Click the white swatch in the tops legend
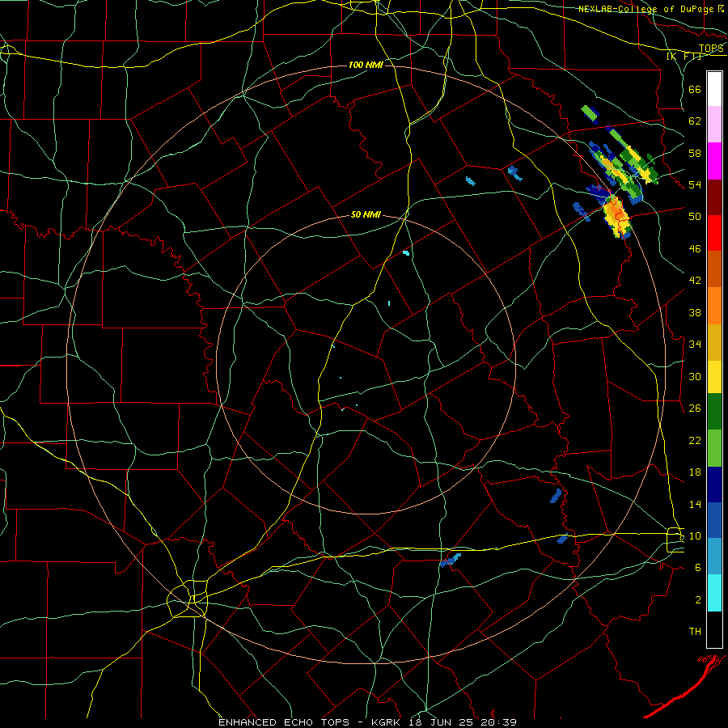 click(714, 89)
